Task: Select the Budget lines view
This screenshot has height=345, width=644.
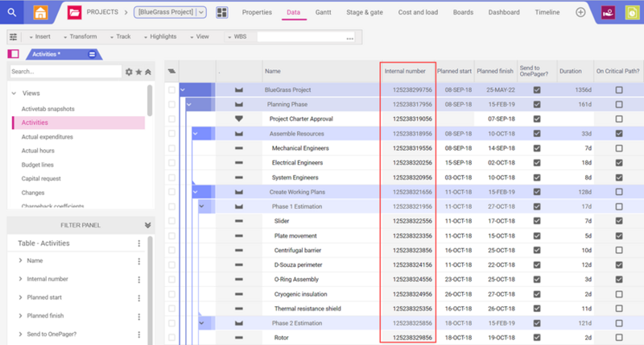Action: [x=37, y=165]
